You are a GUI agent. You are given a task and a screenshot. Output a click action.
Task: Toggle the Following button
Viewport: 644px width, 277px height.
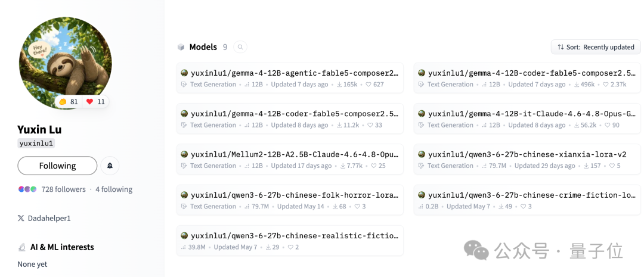click(x=57, y=166)
